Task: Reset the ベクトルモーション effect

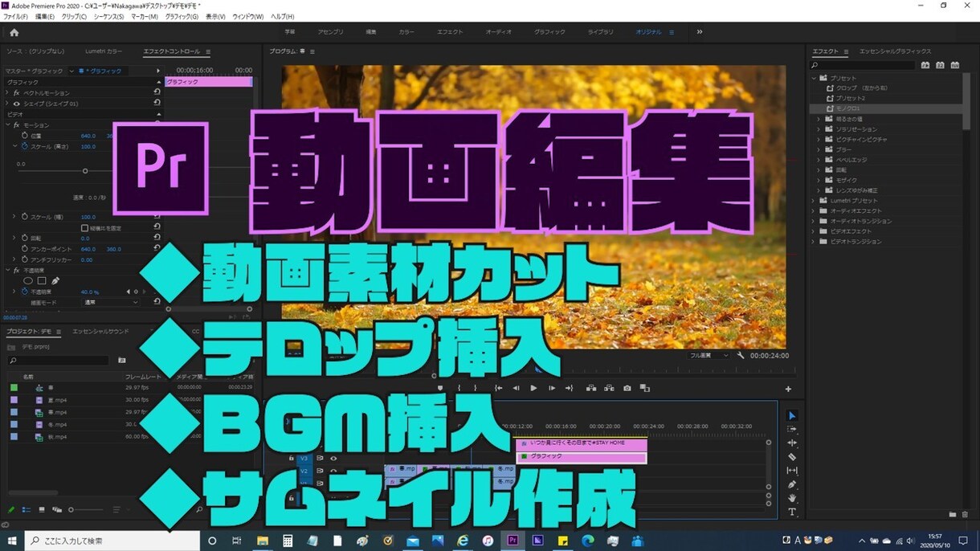Action: tap(157, 92)
